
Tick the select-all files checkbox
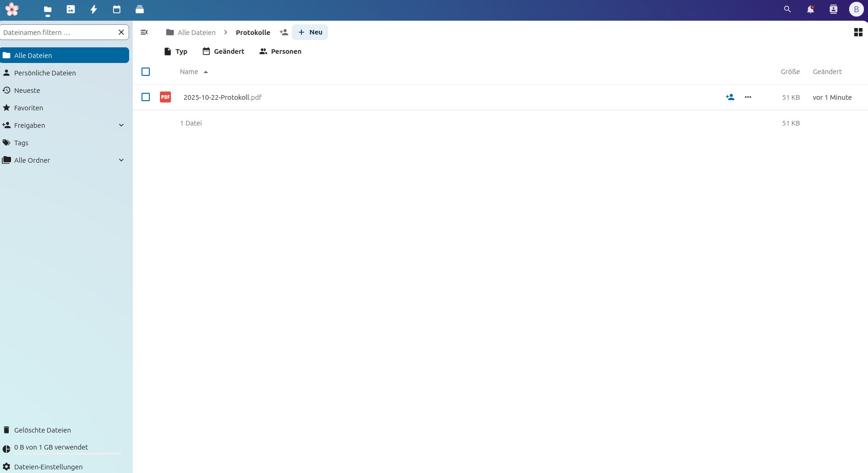point(146,72)
